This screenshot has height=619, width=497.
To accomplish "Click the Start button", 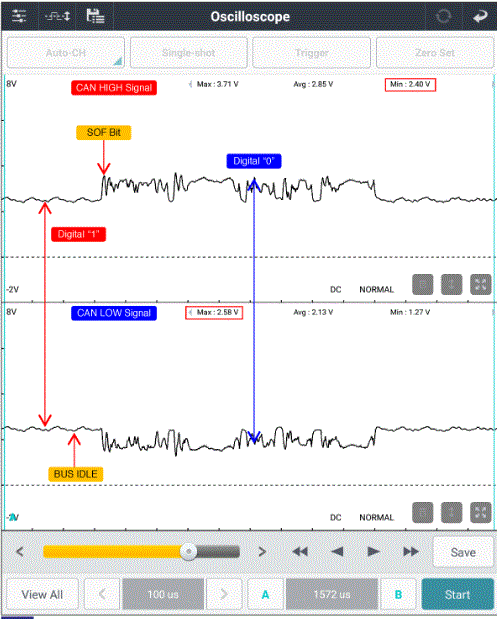I will 458,594.
